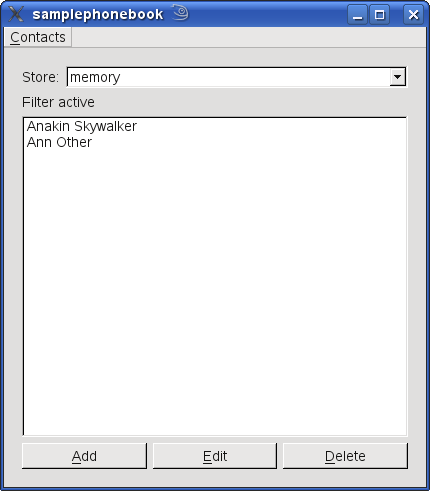Click the Filter active status label
The height and width of the screenshot is (491, 430).
(58, 102)
